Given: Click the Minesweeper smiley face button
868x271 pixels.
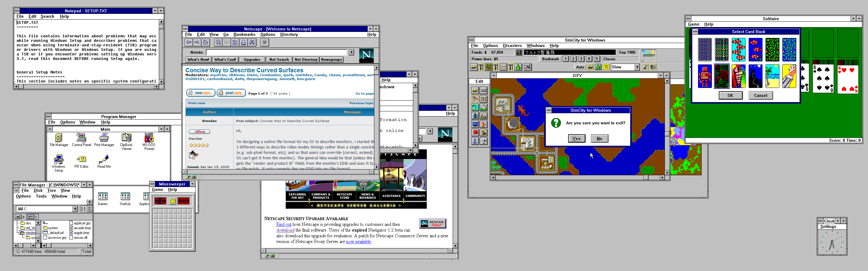Looking at the screenshot, I should click(172, 201).
